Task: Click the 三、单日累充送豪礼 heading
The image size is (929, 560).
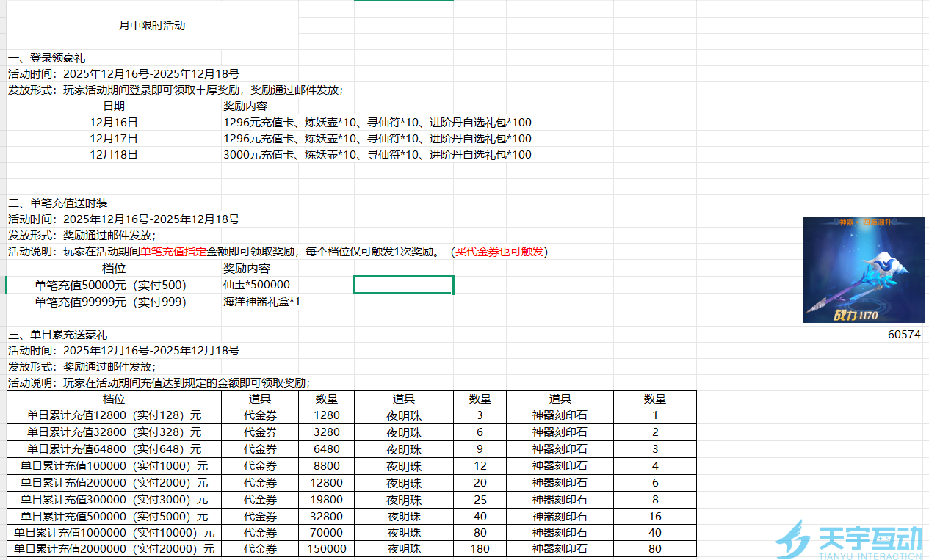Action: click(x=58, y=335)
